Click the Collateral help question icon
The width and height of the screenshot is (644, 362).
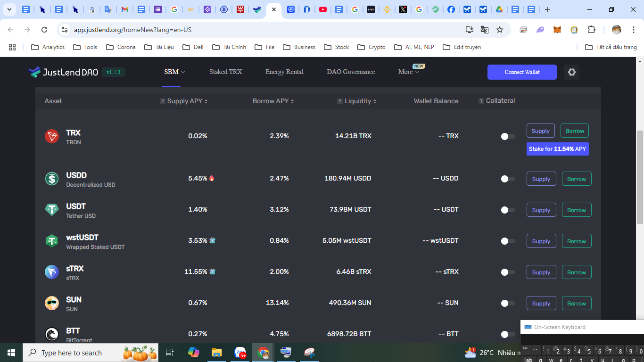coord(481,101)
